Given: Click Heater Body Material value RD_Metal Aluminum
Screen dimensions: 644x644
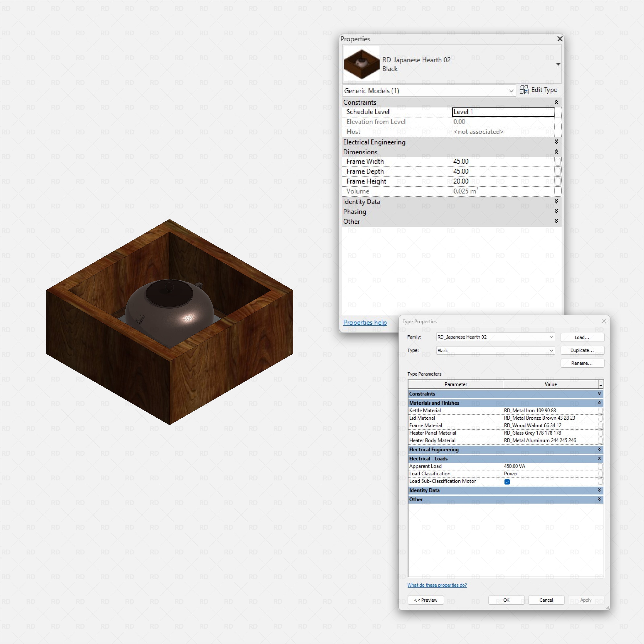Looking at the screenshot, I should pos(550,441).
